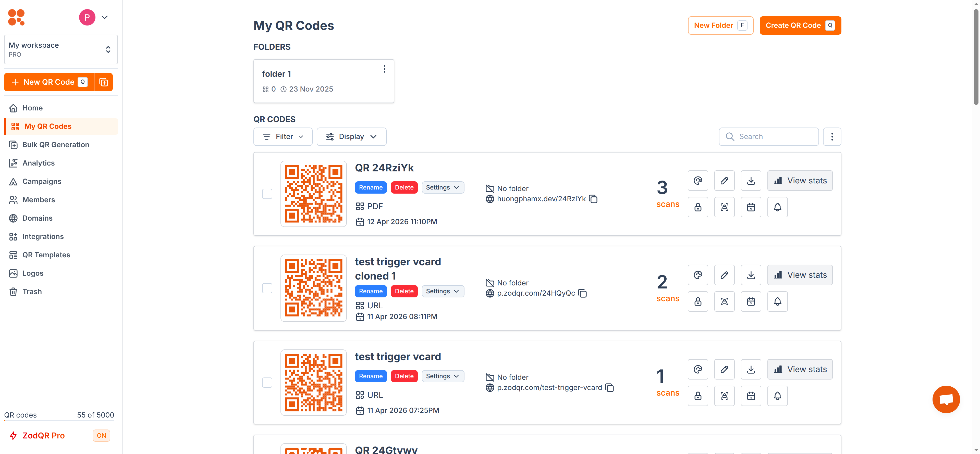Open QR Templates in sidebar

click(61, 255)
